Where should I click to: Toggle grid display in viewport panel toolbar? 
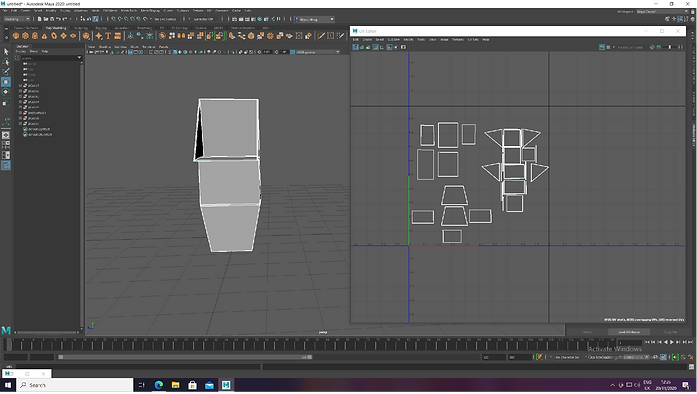(x=130, y=52)
